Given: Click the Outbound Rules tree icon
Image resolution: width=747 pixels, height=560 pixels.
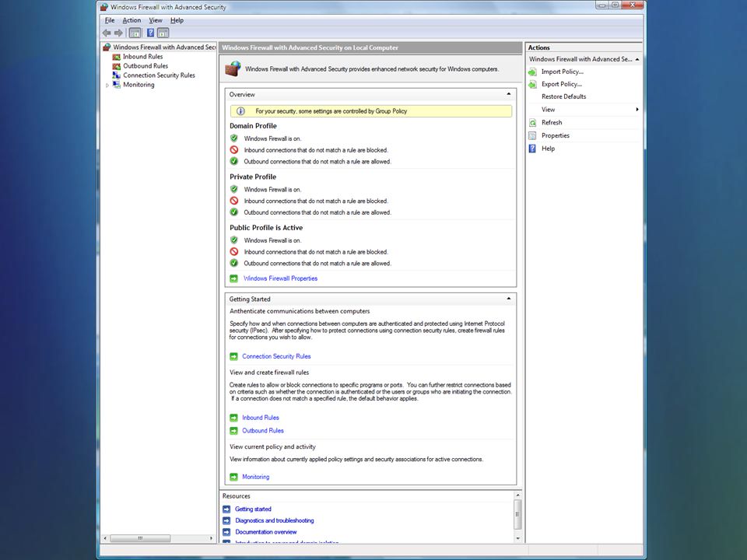Looking at the screenshot, I should 116,66.
